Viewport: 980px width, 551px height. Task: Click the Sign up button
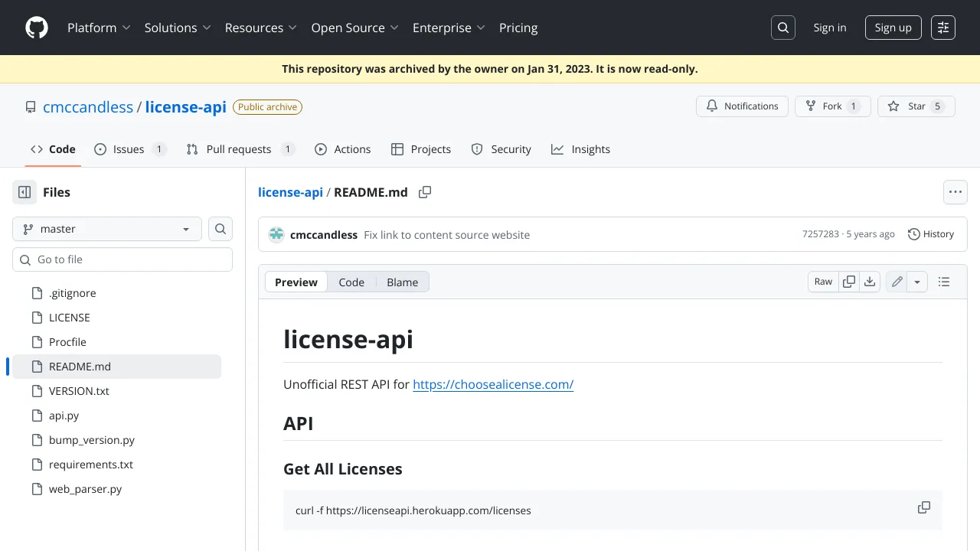(x=893, y=28)
